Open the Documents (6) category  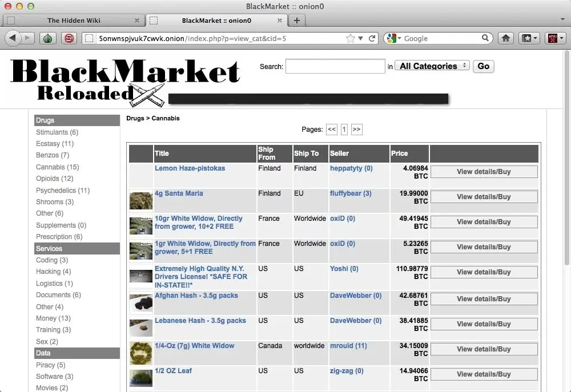(x=58, y=295)
